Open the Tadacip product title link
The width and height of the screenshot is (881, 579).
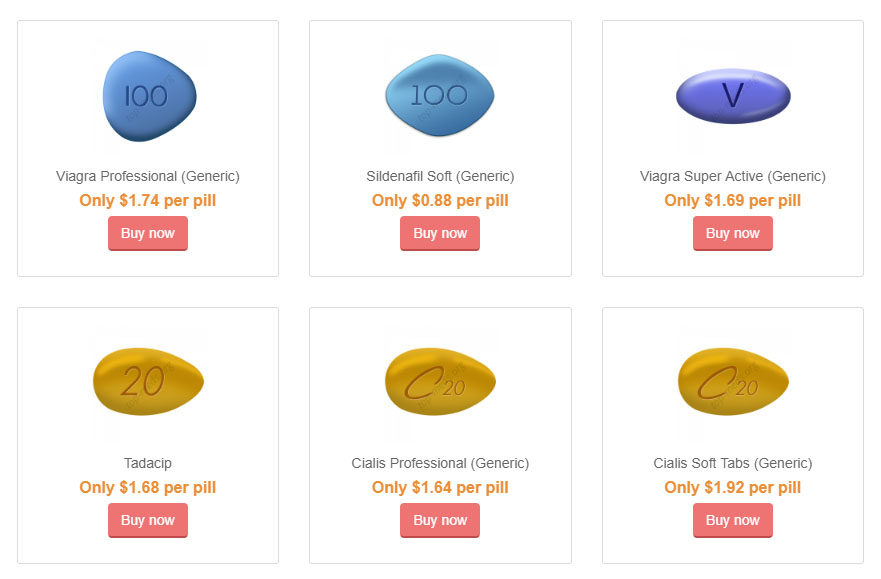click(148, 463)
